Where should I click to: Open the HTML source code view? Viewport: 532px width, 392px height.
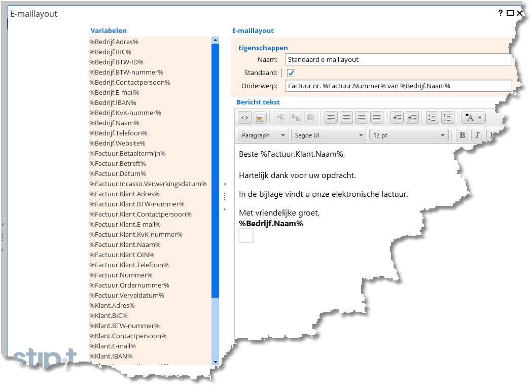click(x=243, y=117)
